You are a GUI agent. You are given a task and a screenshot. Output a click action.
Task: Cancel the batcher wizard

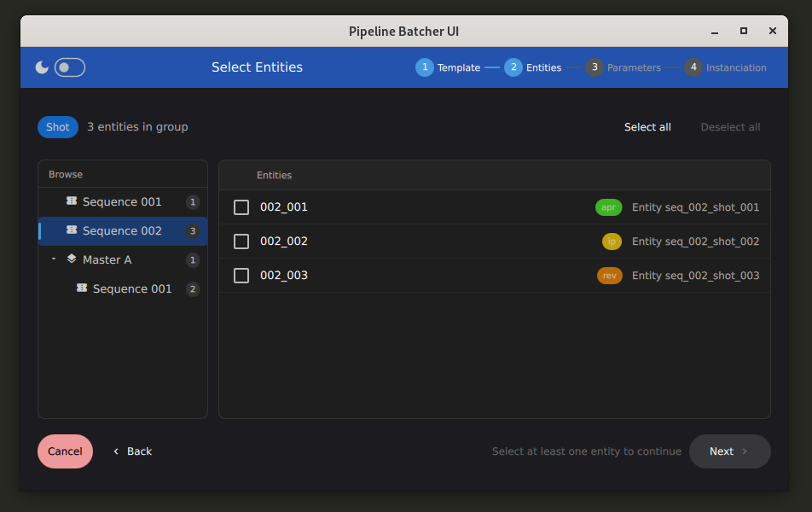[65, 451]
